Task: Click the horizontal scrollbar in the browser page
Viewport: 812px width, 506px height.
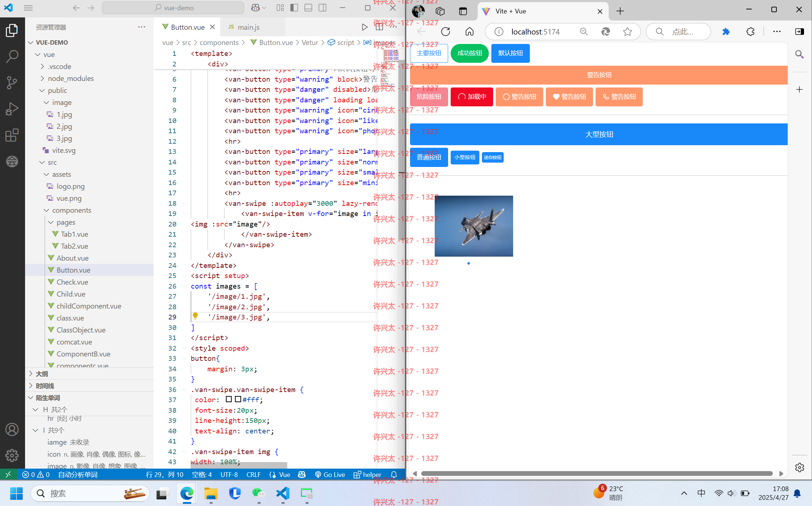Action: (x=596, y=473)
